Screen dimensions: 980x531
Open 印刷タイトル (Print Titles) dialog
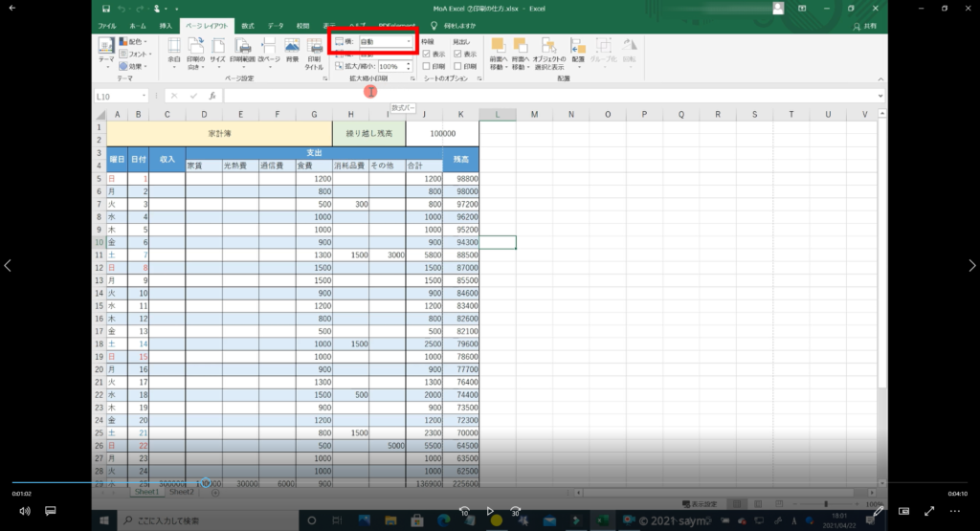pyautogui.click(x=315, y=52)
